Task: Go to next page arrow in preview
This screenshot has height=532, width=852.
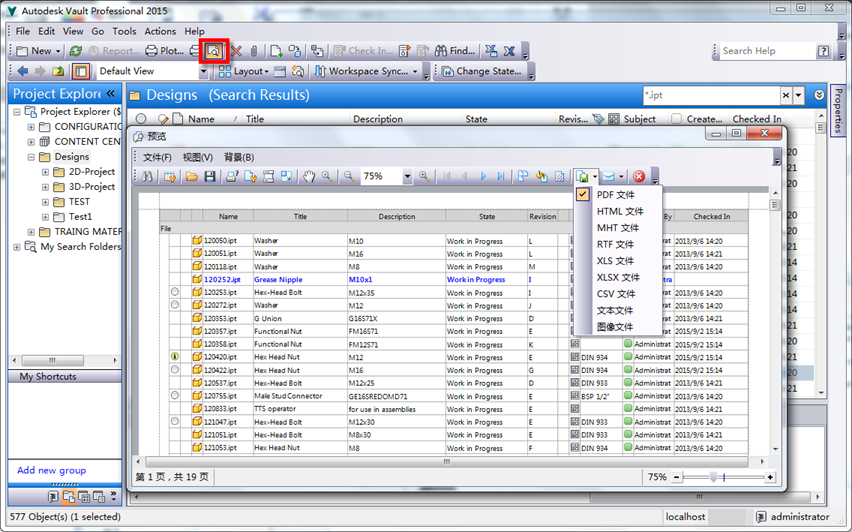Action: pos(483,176)
